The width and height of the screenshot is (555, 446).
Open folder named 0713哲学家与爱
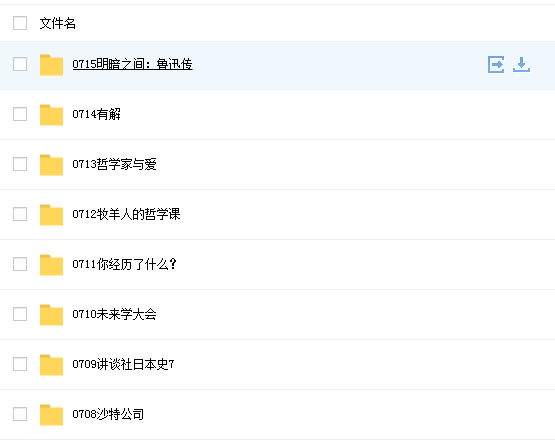point(114,164)
